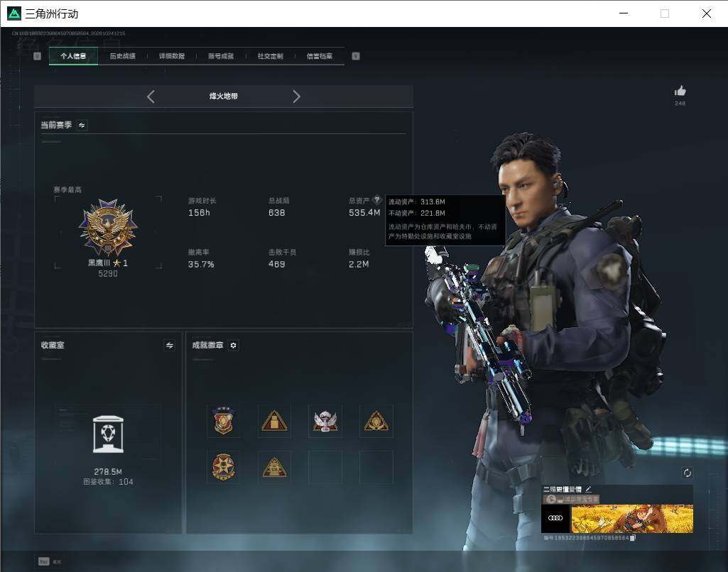This screenshot has height=572, width=728.
Task: Open the 个人信息 tab
Action: (73, 56)
